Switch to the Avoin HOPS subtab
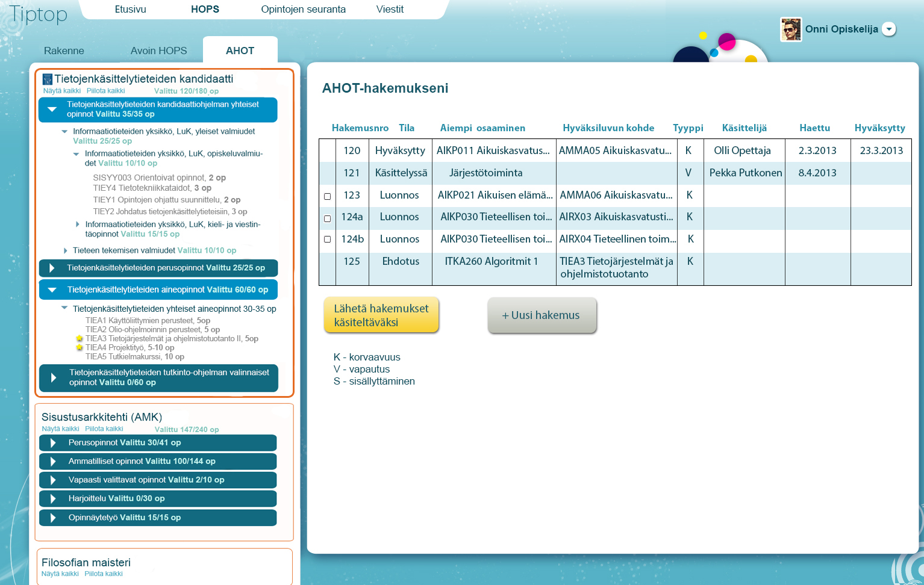 tap(158, 51)
